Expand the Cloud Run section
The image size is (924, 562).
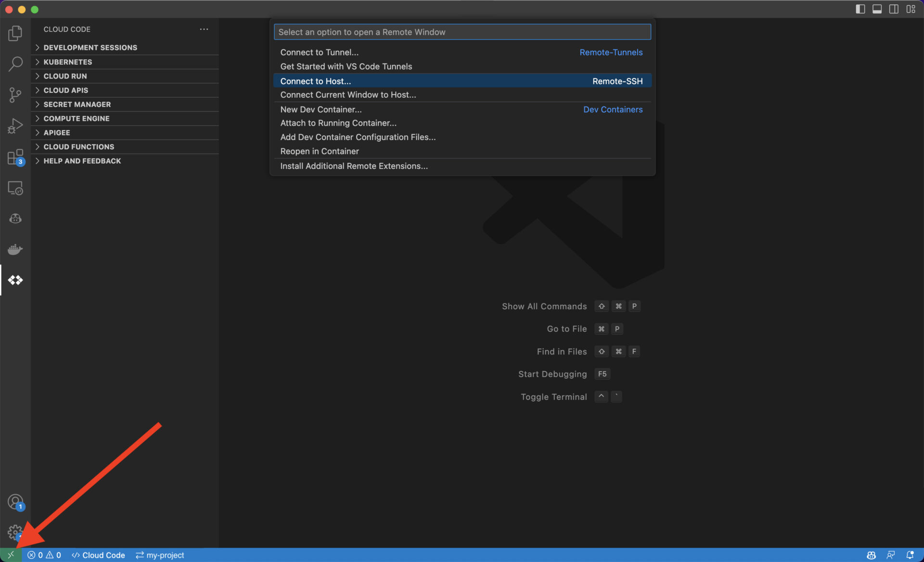65,76
